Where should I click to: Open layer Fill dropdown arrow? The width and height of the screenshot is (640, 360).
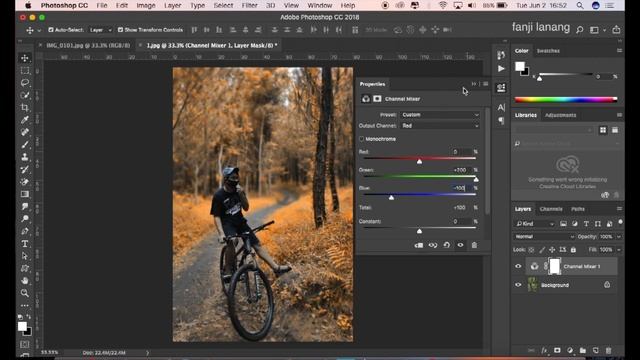[x=619, y=249]
